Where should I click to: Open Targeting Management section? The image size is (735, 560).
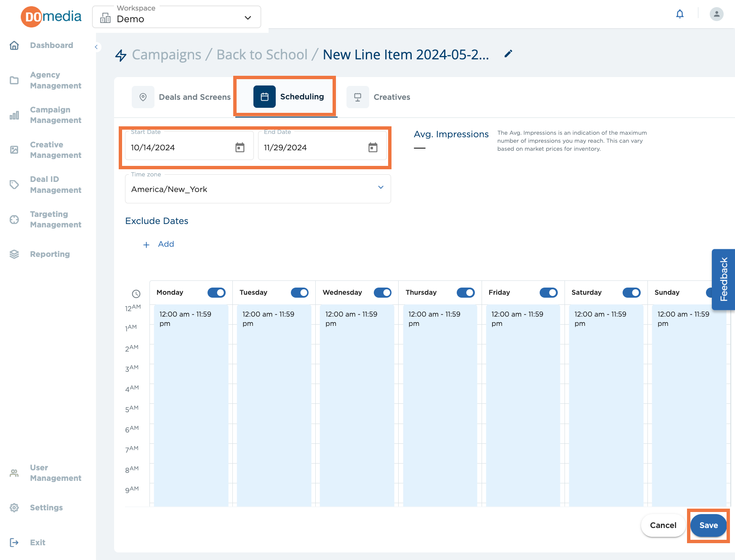click(x=56, y=219)
